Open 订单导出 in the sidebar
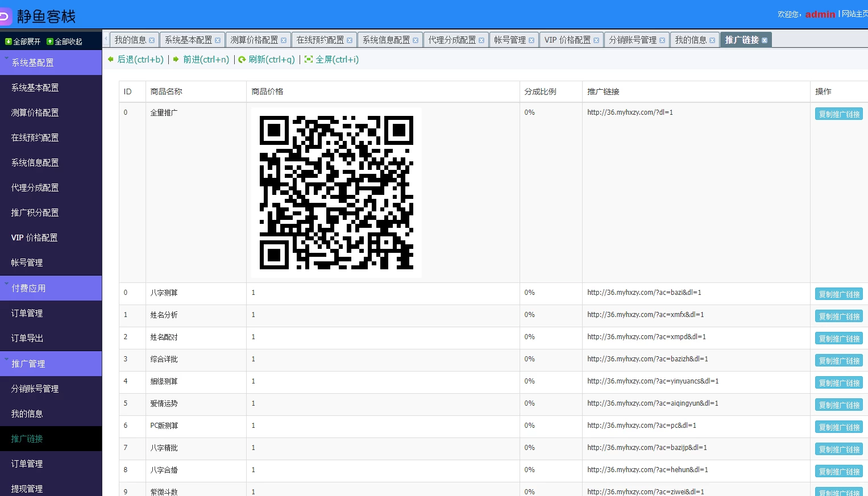The width and height of the screenshot is (868, 496). [x=27, y=338]
